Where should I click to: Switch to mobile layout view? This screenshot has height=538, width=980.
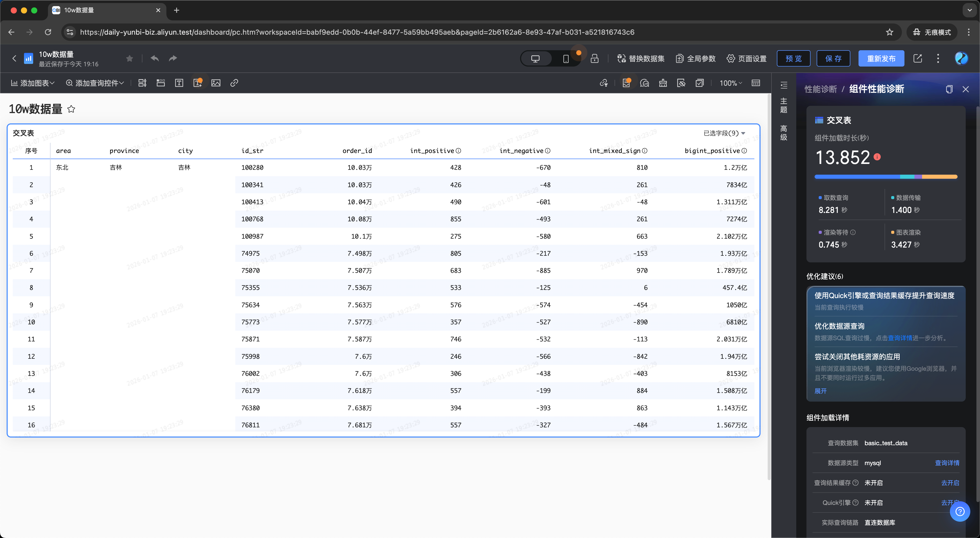click(566, 59)
